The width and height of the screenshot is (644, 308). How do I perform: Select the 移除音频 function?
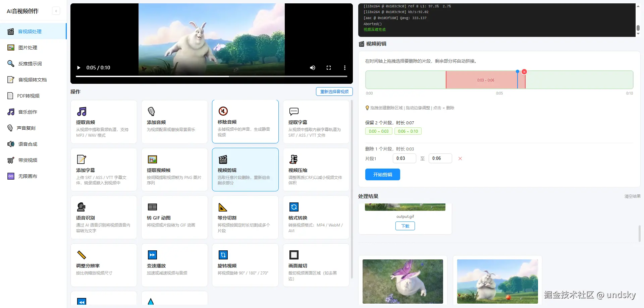pyautogui.click(x=245, y=122)
